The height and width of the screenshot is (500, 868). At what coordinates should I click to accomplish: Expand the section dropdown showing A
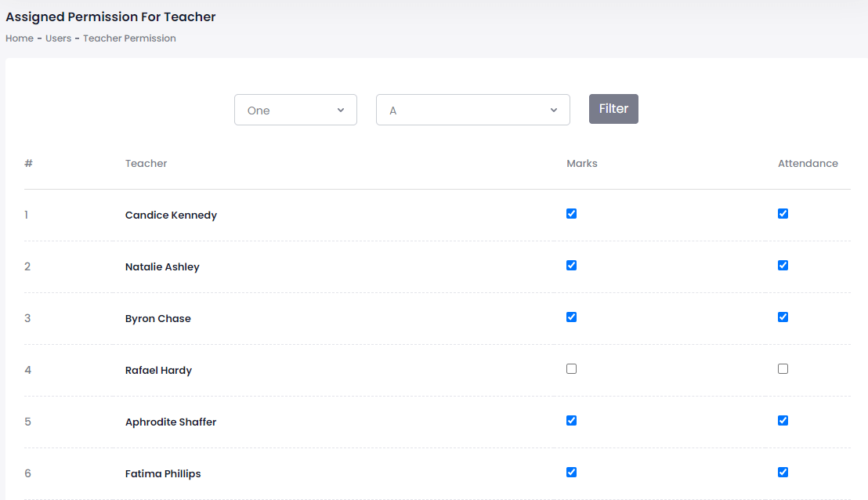pos(472,110)
